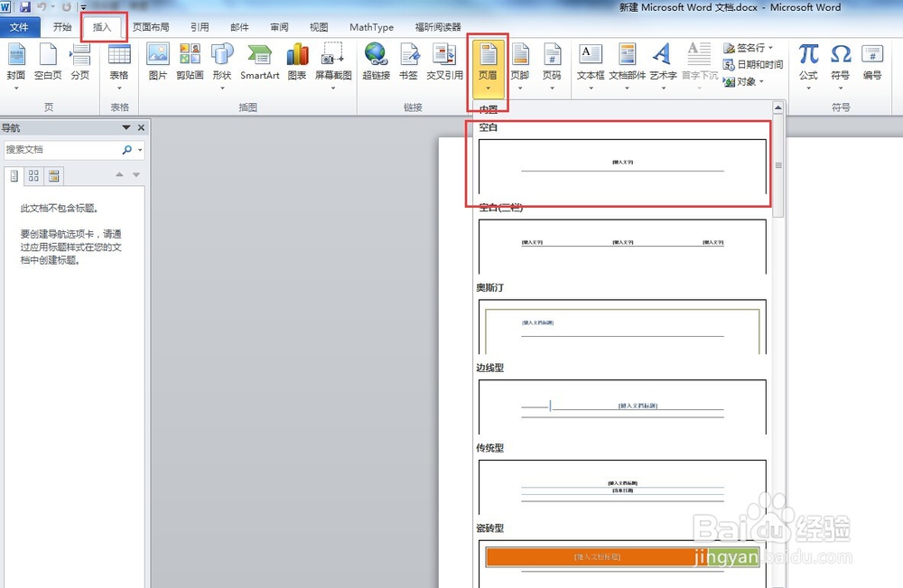
Task: Insert an Object (对象)
Action: pos(744,82)
